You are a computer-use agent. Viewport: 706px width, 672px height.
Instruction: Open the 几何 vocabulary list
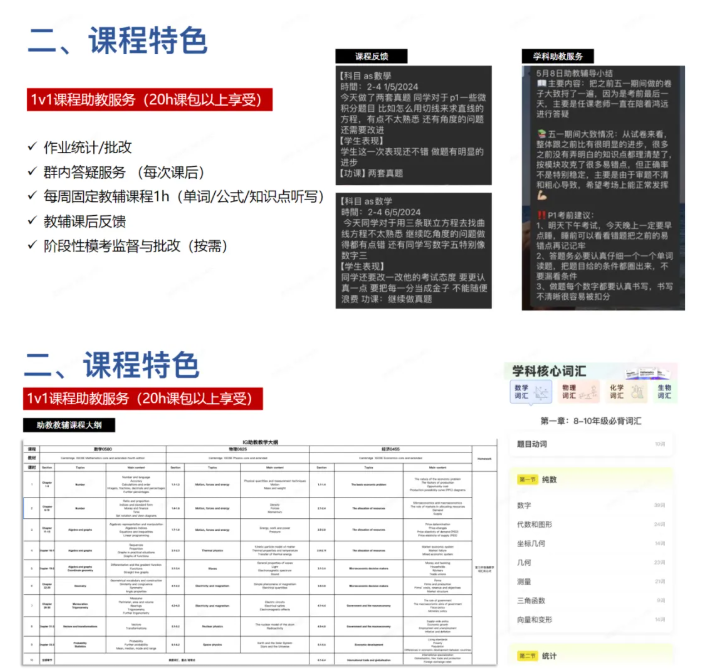524,563
